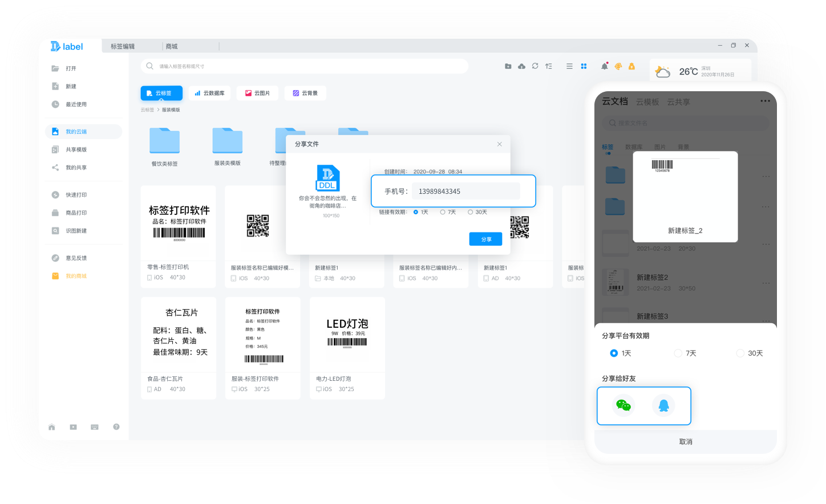
Task: Open the 商城 tab
Action: (172, 46)
